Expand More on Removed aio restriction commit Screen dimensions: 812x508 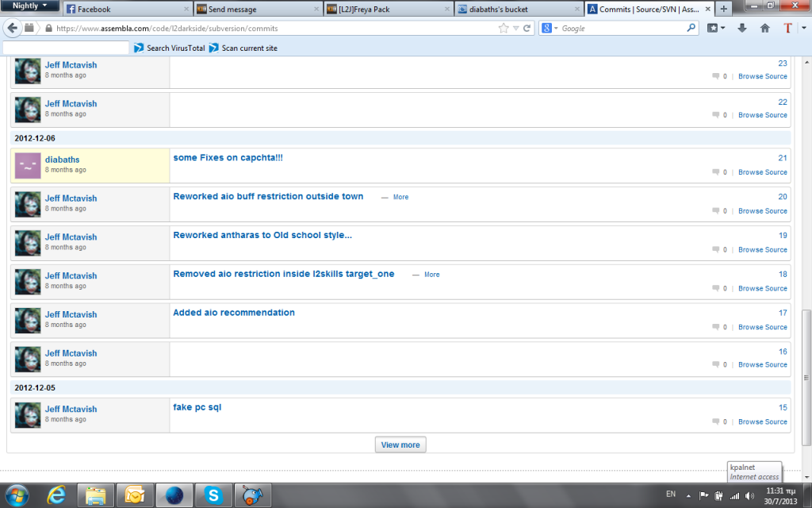coord(431,275)
